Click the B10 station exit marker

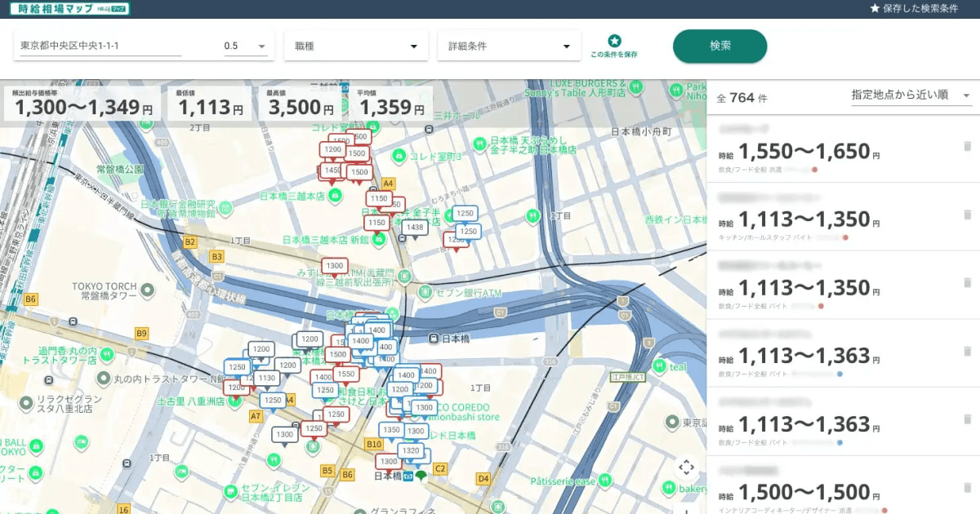374,444
